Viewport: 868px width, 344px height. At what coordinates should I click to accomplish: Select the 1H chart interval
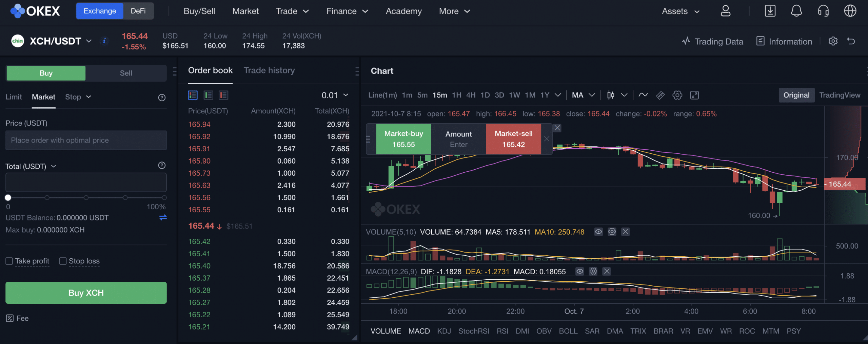tap(456, 95)
